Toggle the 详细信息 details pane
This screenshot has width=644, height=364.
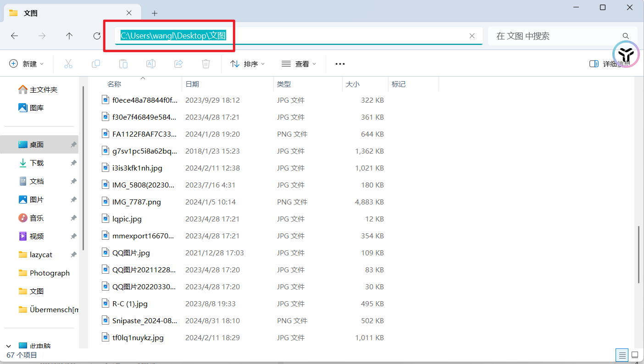pyautogui.click(x=610, y=64)
